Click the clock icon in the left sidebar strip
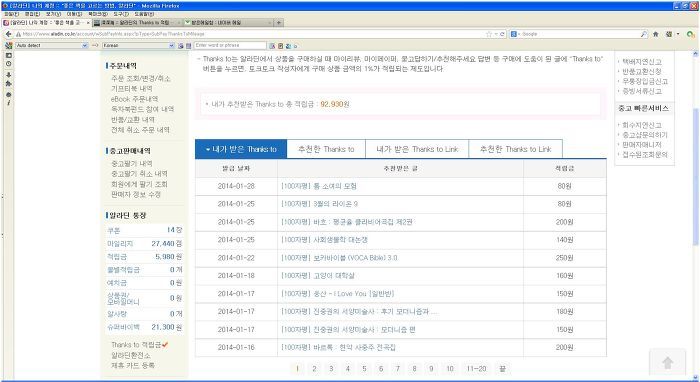This screenshot has width=700, height=382. tap(8, 64)
